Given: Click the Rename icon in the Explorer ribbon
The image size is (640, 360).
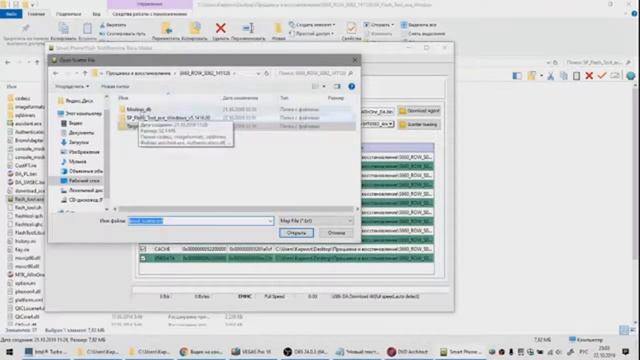Looking at the screenshot, I should [248, 28].
